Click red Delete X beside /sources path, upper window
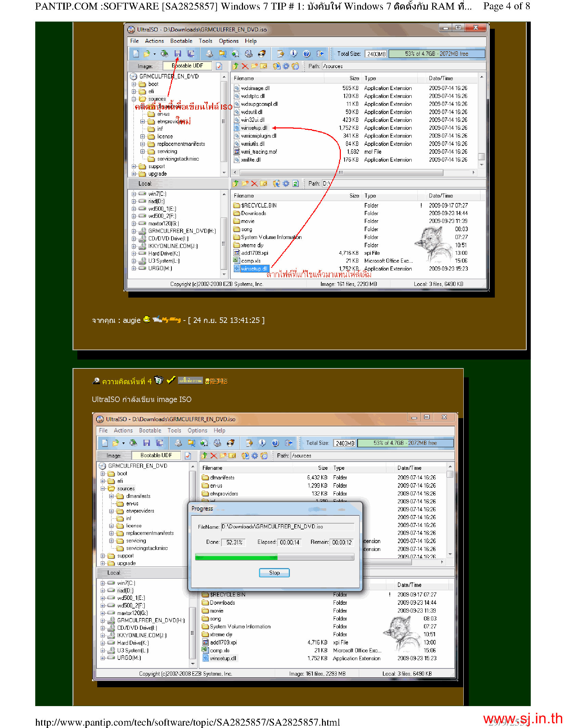Viewport: 566px width, 728px height. pyautogui.click(x=245, y=66)
